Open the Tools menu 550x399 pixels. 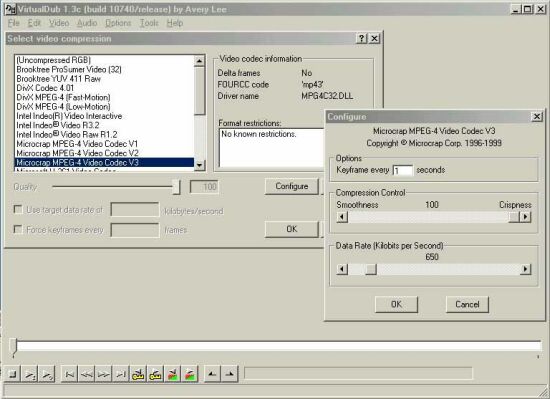(x=149, y=23)
